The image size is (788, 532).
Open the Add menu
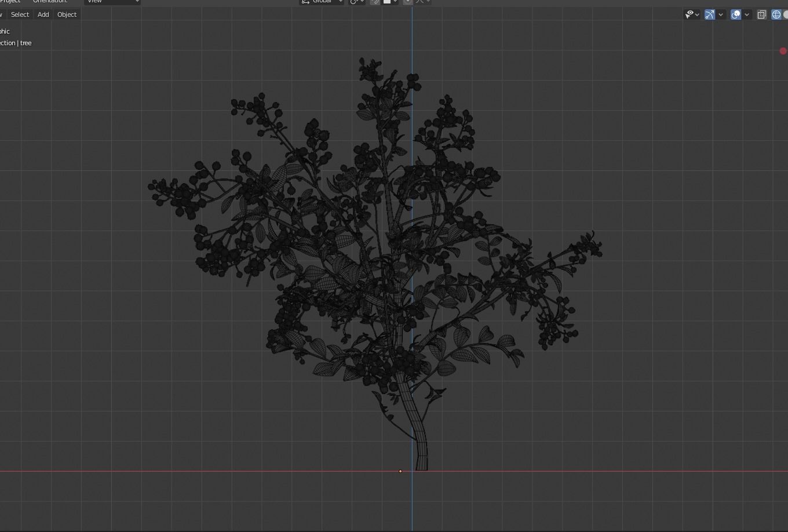coord(43,14)
